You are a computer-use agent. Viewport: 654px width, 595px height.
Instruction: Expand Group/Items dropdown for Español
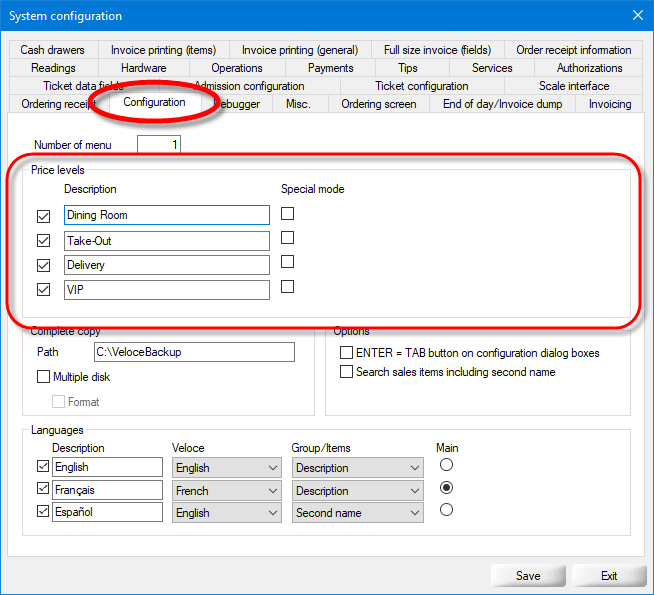point(358,513)
